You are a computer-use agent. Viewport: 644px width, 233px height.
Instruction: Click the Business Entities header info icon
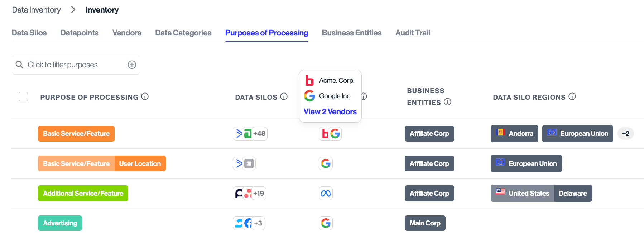point(447,102)
